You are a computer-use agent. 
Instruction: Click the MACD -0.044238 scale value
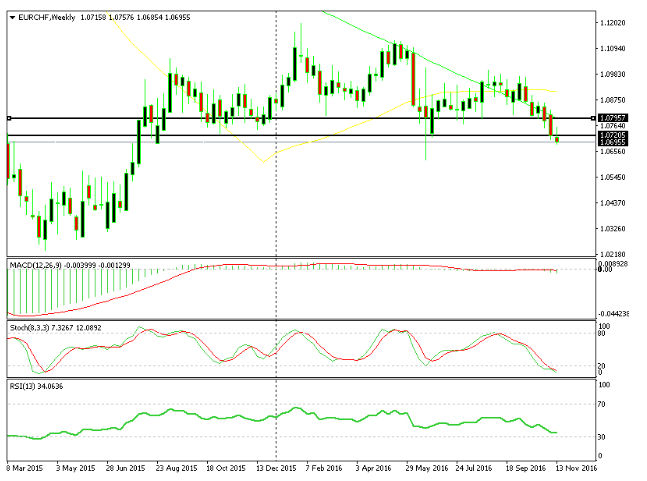[x=614, y=314]
